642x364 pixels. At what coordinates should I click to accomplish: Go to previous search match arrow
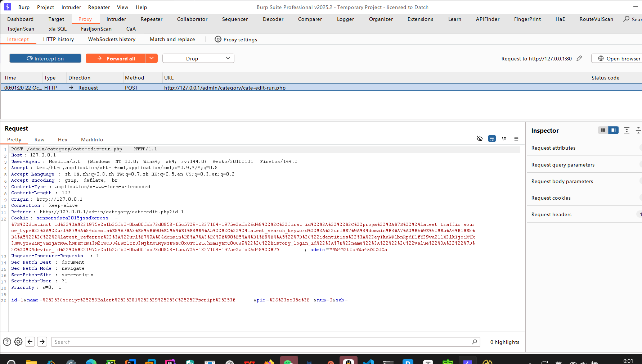click(x=30, y=342)
